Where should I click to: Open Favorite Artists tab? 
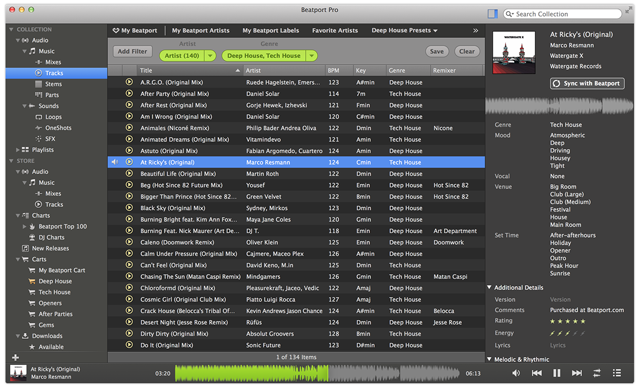(x=335, y=31)
